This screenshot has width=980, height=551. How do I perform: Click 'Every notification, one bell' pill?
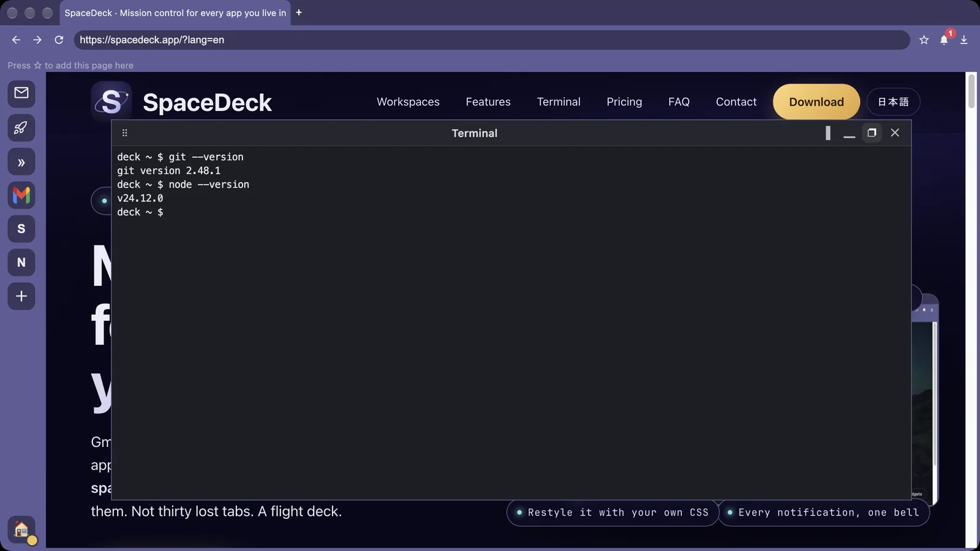coord(823,512)
